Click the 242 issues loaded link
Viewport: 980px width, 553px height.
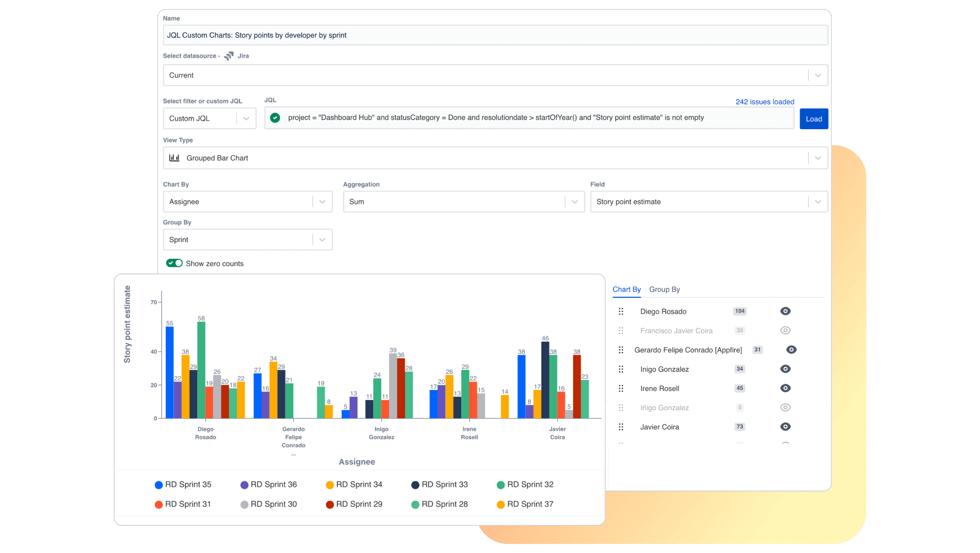(765, 101)
